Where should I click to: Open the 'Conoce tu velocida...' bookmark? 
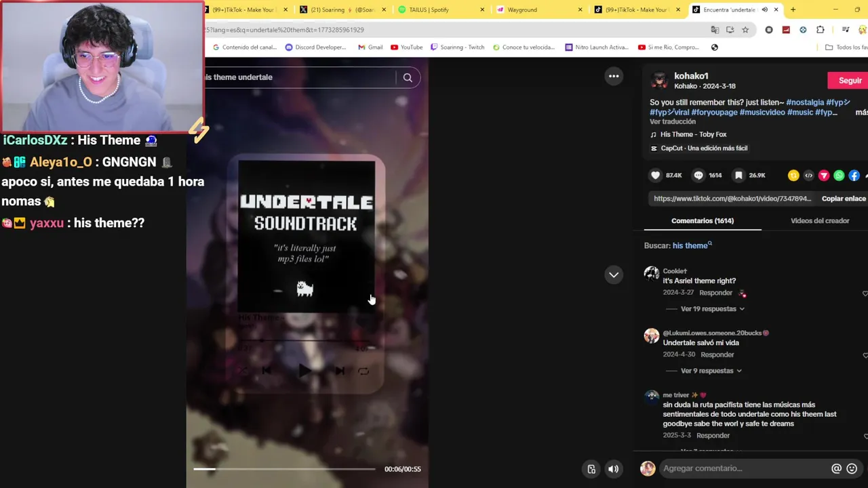(x=524, y=47)
